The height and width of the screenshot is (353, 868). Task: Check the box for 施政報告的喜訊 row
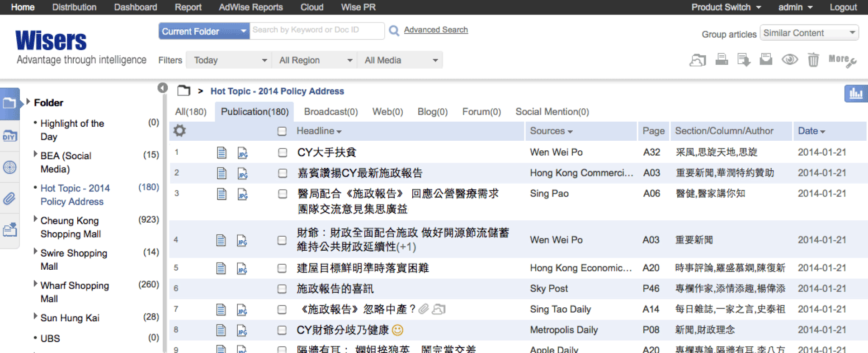[282, 289]
